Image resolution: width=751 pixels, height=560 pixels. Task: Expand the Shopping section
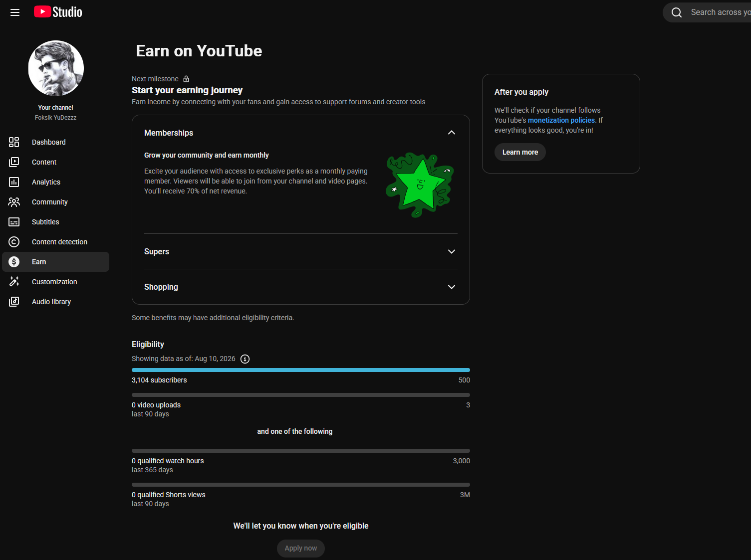coord(452,287)
